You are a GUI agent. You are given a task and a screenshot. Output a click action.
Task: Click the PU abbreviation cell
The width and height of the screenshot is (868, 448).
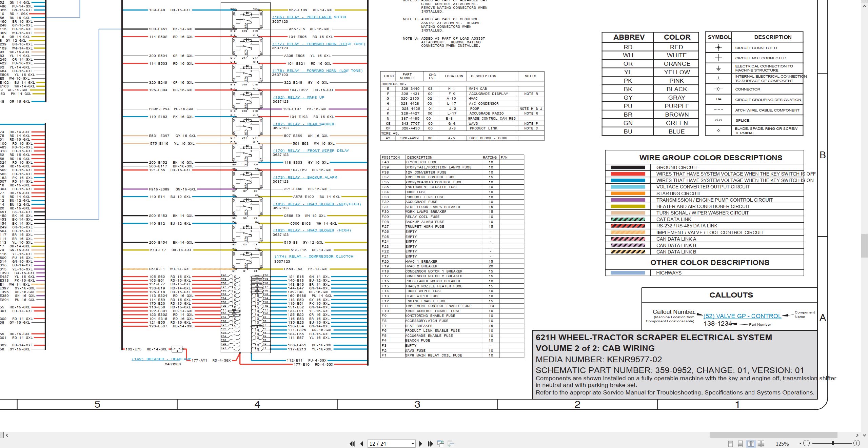(x=628, y=106)
